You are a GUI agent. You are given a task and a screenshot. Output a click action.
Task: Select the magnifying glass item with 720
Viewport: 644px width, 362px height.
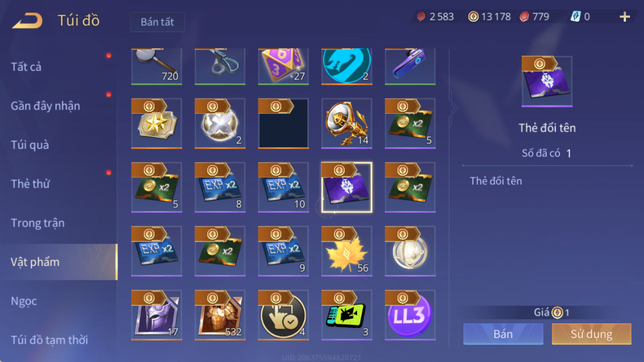pos(157,66)
